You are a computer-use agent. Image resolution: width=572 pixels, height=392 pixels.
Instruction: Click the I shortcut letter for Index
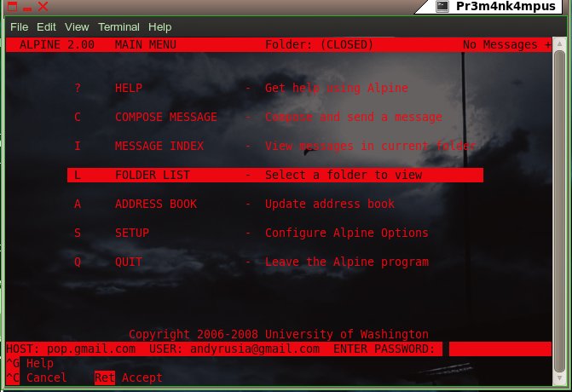[x=78, y=146]
